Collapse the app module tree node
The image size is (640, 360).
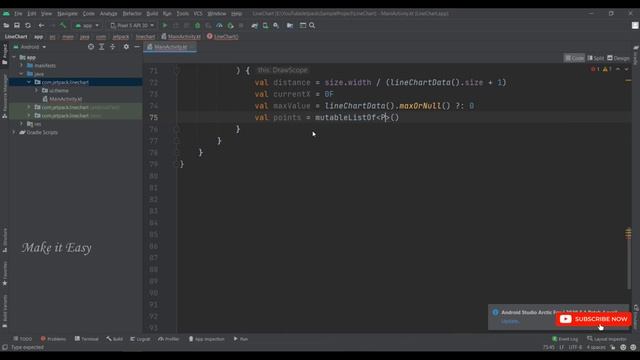coord(15,57)
